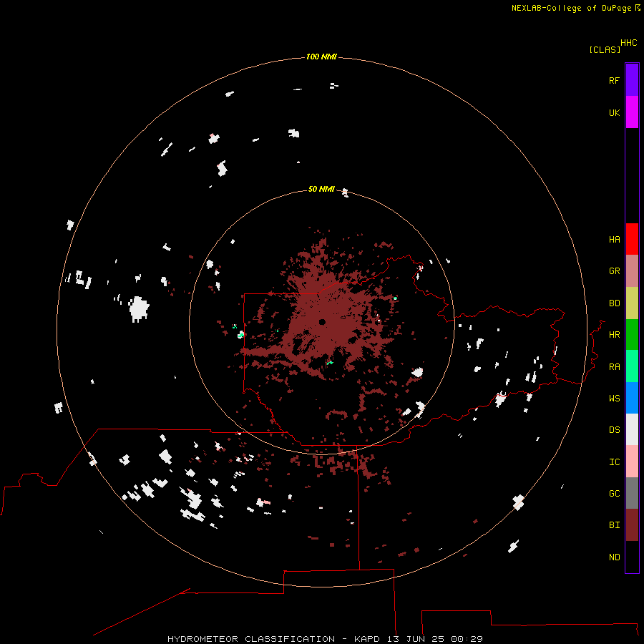Select the pink IC legend swatch
644x644 pixels.
click(x=632, y=462)
